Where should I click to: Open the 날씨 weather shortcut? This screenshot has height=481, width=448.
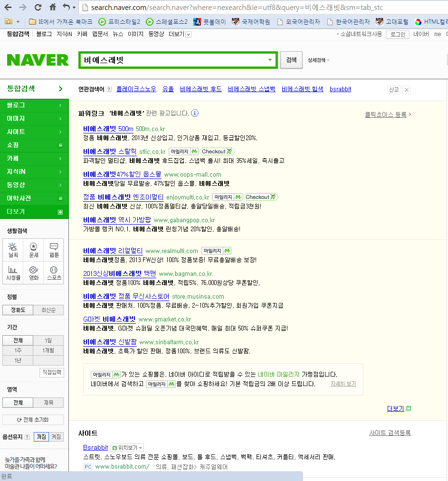pos(13,250)
